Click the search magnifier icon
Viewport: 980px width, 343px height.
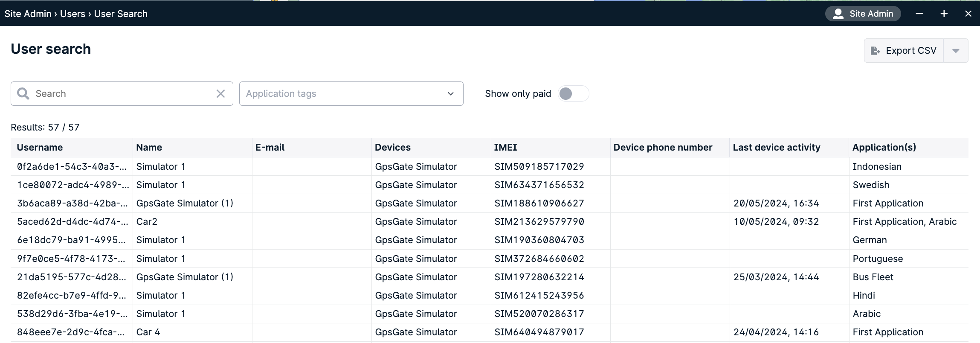[x=23, y=93]
